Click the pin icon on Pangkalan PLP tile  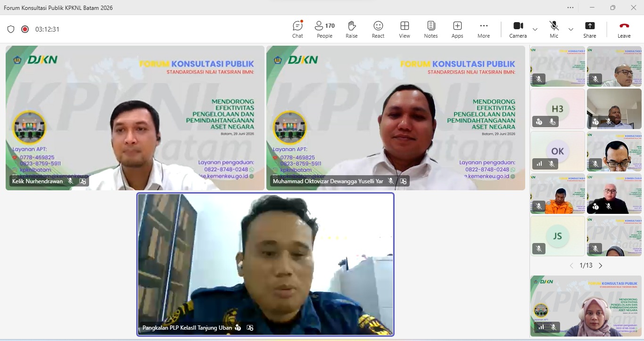[x=250, y=328]
